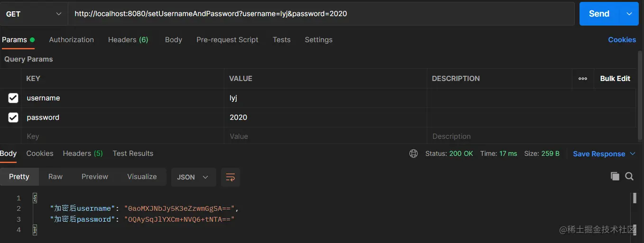Open the Cookies link

pyautogui.click(x=622, y=40)
